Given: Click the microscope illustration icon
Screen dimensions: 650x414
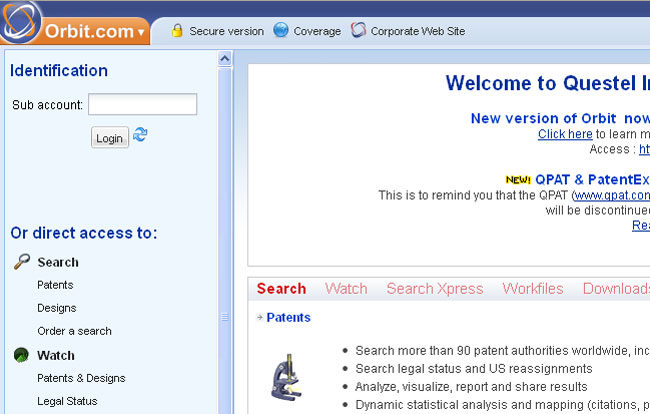Looking at the screenshot, I should tap(286, 377).
